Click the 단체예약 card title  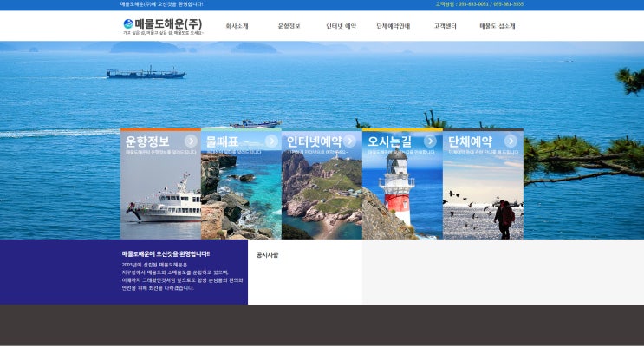[x=471, y=141]
